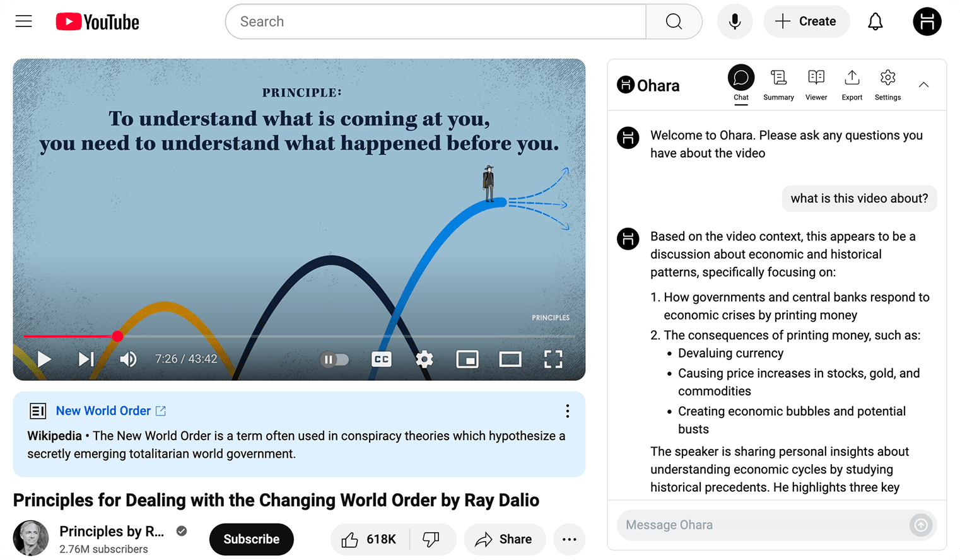Enable the miniplayer mode
The image size is (960, 560).
point(467,359)
